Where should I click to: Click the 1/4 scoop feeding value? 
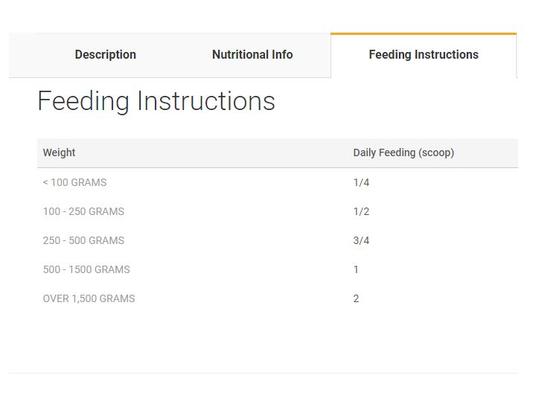pos(361,183)
